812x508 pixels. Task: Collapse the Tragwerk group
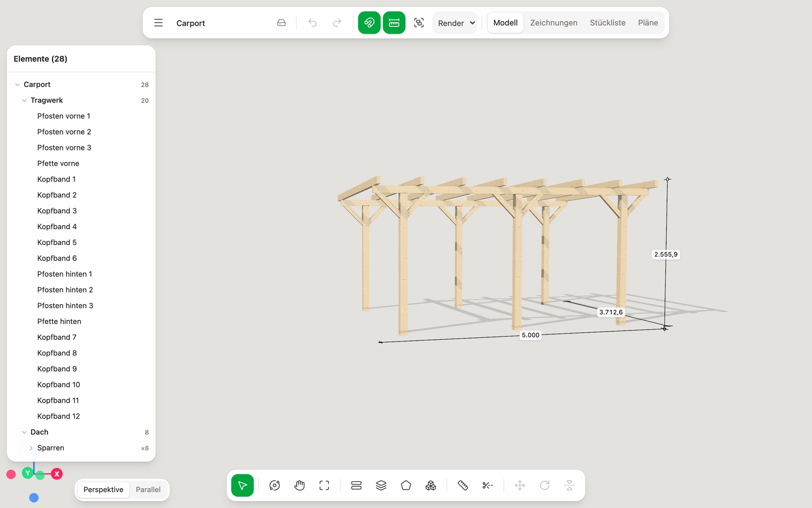(24, 100)
